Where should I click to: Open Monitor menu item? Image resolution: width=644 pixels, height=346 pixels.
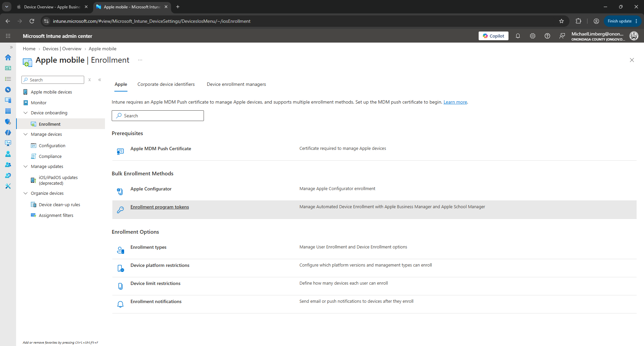pos(39,103)
